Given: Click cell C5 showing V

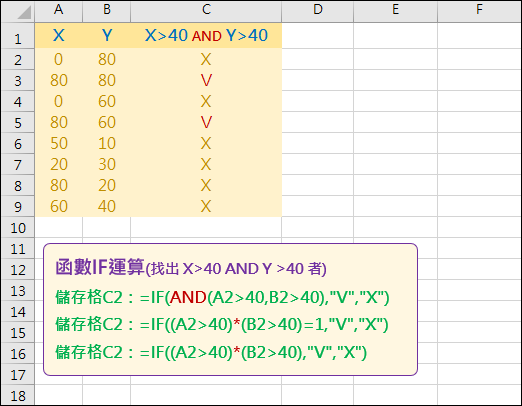Looking at the screenshot, I should (x=206, y=122).
